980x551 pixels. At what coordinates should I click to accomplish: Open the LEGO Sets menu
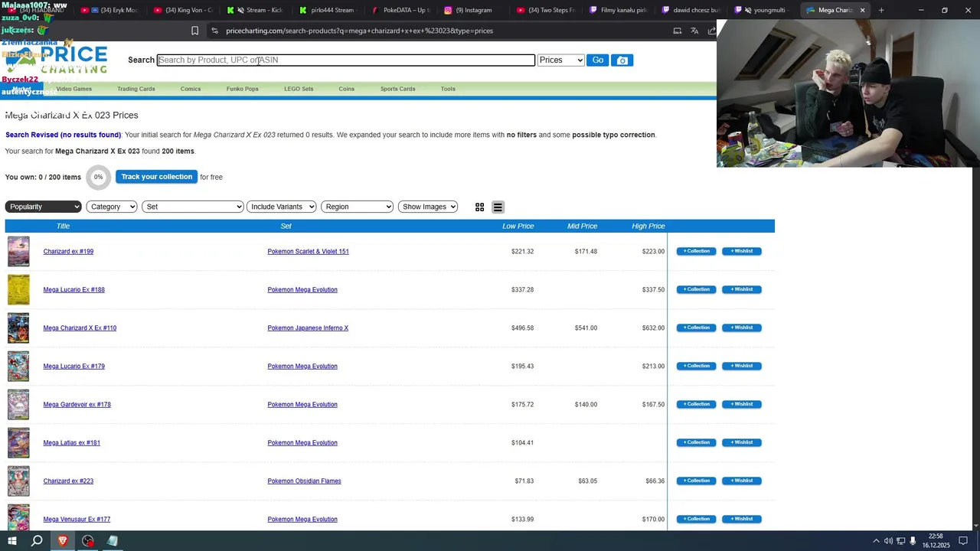(299, 89)
